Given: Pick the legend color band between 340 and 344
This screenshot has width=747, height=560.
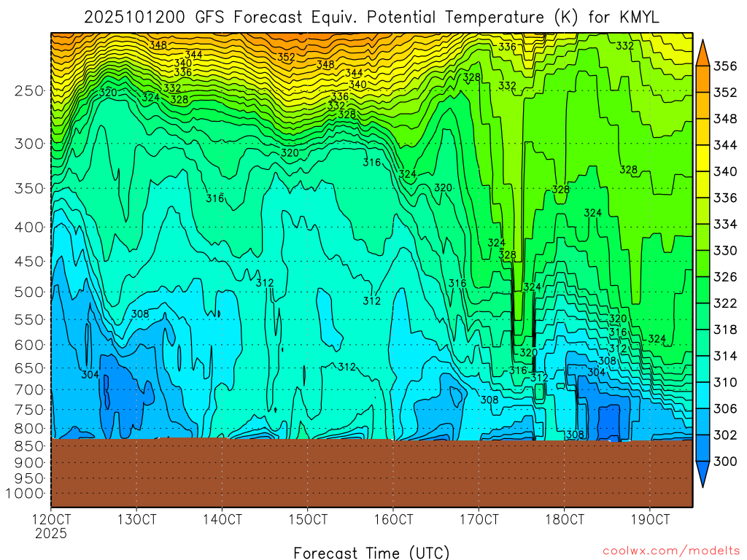Looking at the screenshot, I should [x=703, y=158].
